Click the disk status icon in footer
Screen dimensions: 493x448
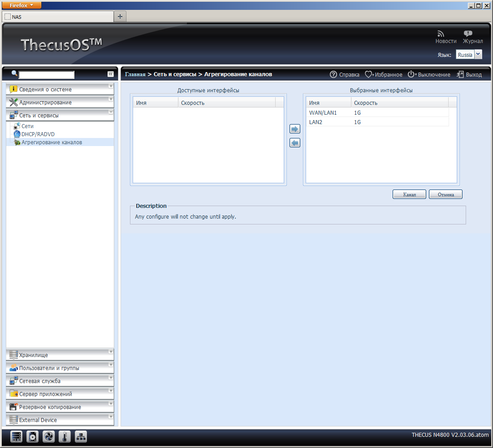click(32, 437)
